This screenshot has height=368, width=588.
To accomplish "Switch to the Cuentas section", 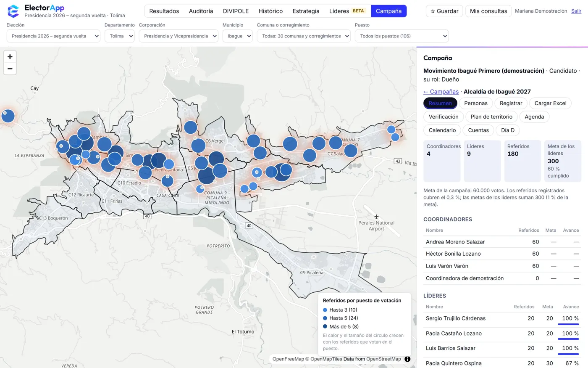I will [x=478, y=130].
